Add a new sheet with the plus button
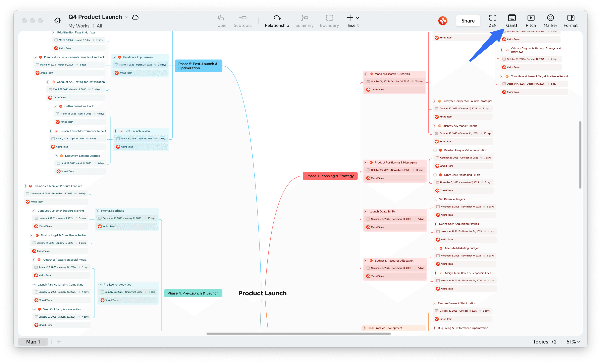601x364 pixels. 59,341
